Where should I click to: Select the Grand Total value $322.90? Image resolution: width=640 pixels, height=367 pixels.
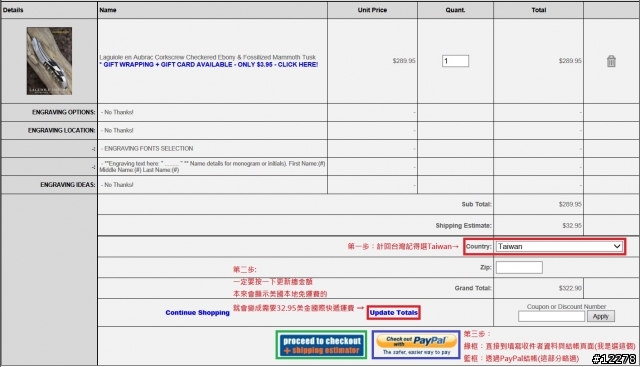[570, 288]
